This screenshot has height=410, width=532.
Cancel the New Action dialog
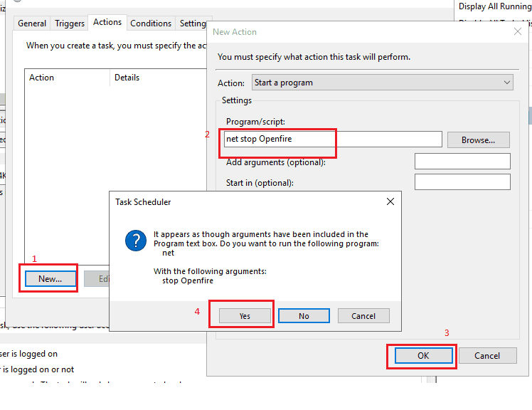click(x=487, y=356)
